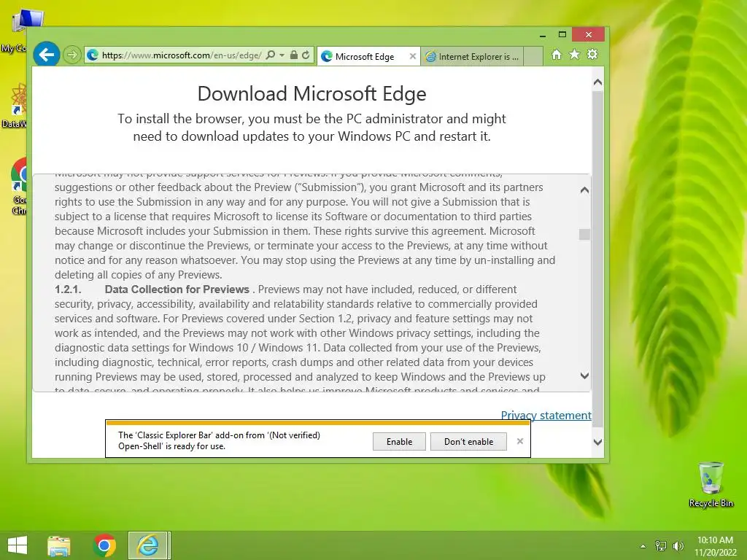Open the Privacy statement link

[546, 415]
